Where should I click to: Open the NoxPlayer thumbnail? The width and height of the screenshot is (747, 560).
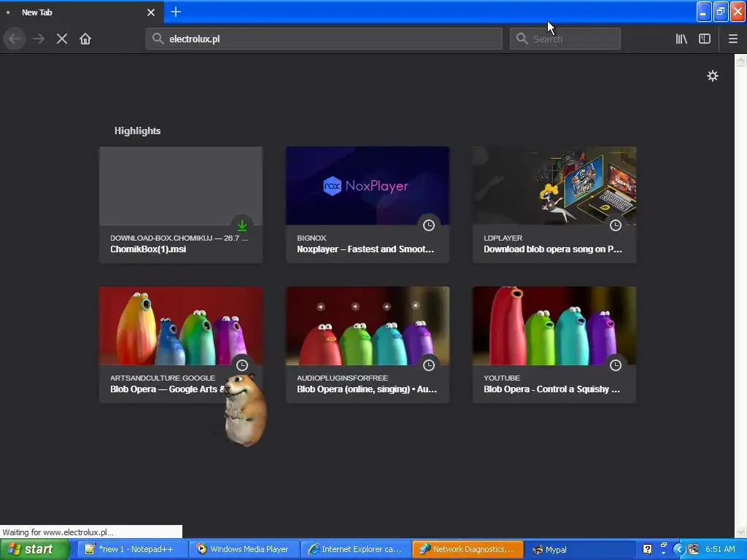coord(368,185)
